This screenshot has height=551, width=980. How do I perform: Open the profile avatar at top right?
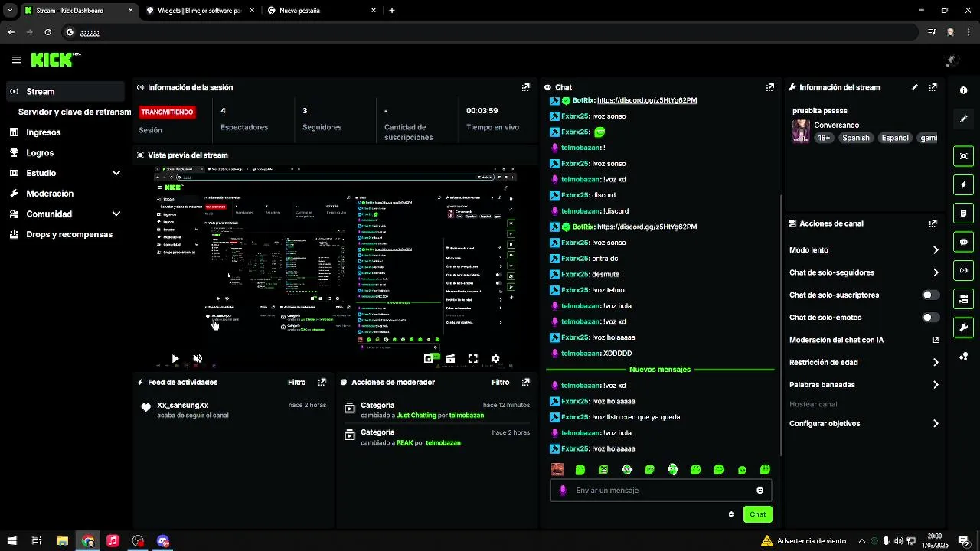click(x=952, y=60)
